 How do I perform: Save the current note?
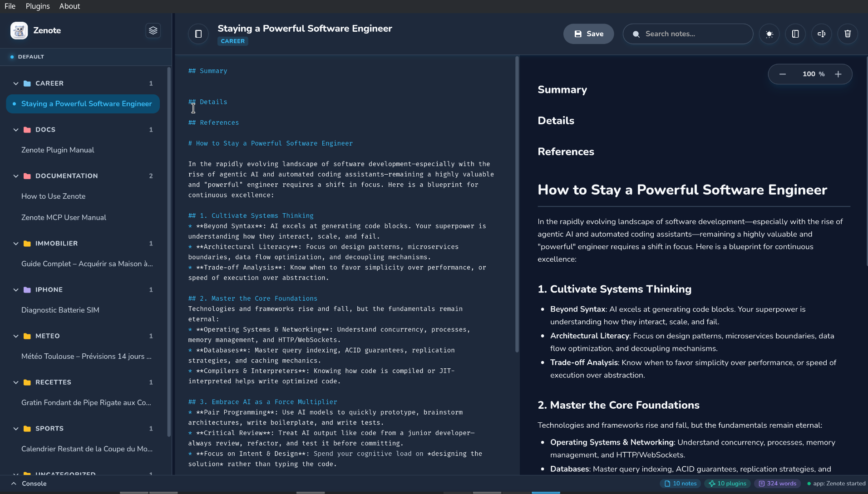pos(588,34)
